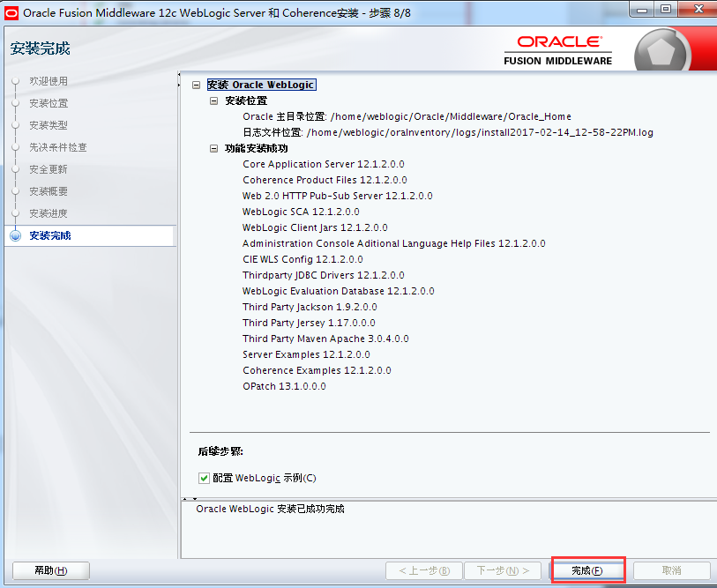
Task: Go to 先决条件检查 step in sidebar
Action: [x=58, y=147]
